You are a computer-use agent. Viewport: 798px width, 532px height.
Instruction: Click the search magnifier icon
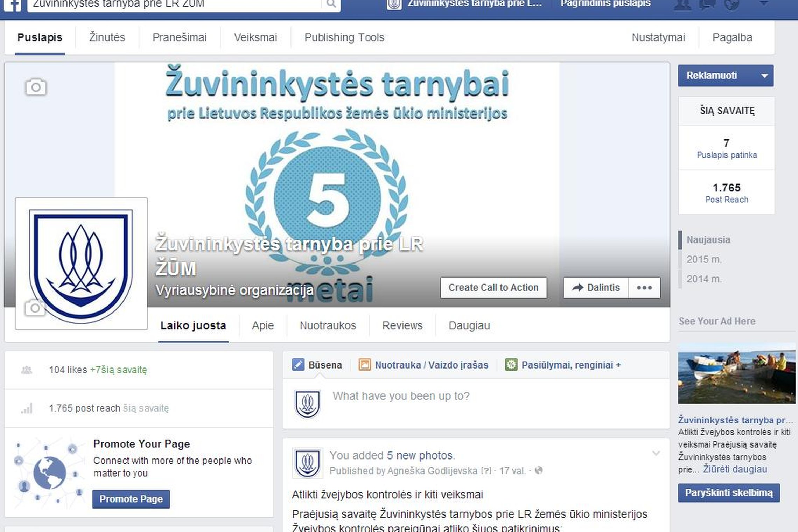tap(331, 4)
